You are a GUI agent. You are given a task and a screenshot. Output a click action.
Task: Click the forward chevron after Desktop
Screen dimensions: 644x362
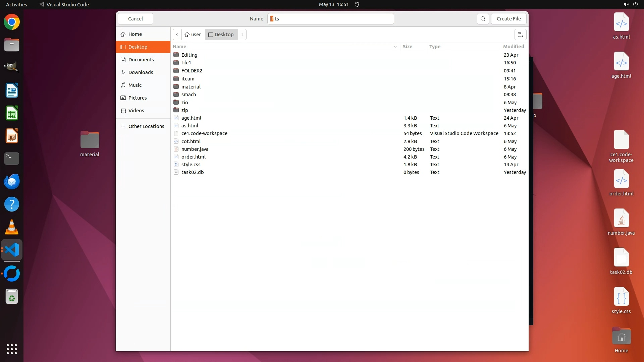[x=242, y=35]
